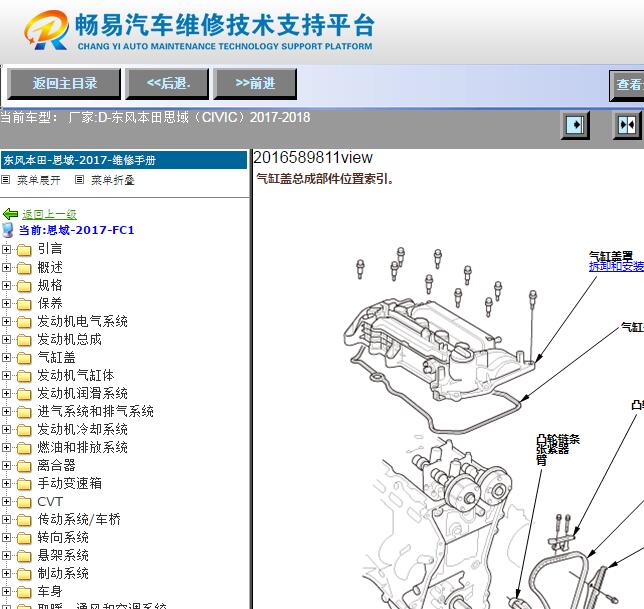The height and width of the screenshot is (609, 644).
Task: Go back with the <<后退 button
Action: tap(167, 84)
